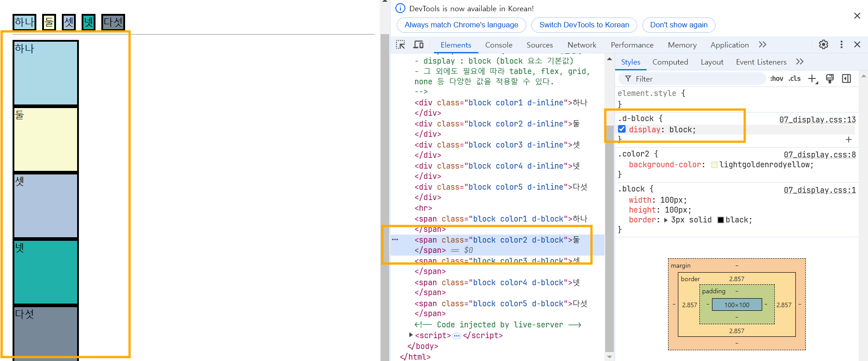Toggle rendering emulations paintbrush icon
Viewport: 868px width, 361px height.
830,78
